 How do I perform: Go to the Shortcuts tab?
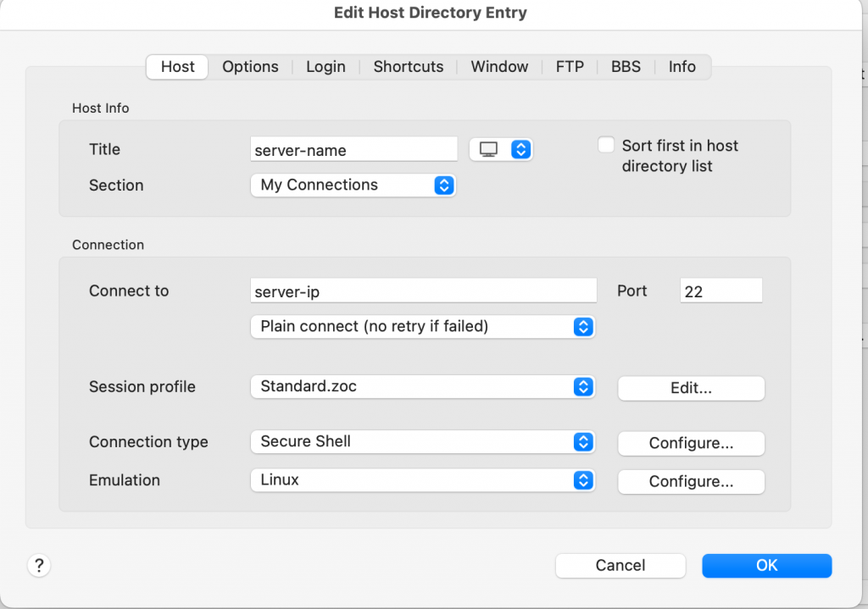[408, 67]
